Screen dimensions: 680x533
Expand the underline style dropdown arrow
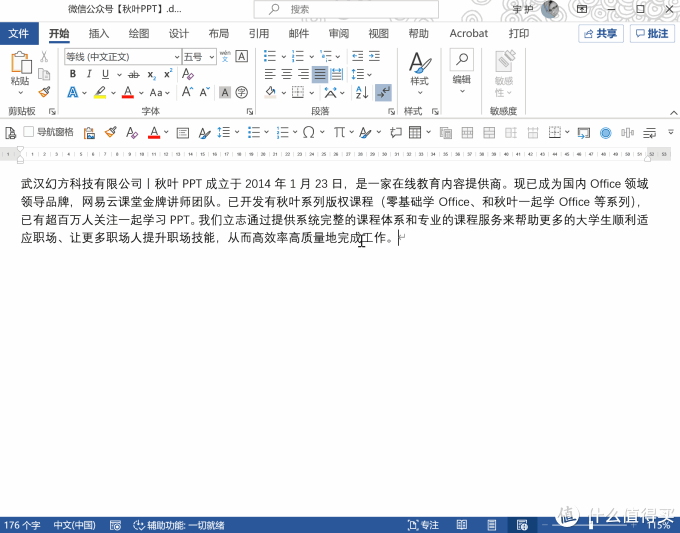tap(119, 75)
